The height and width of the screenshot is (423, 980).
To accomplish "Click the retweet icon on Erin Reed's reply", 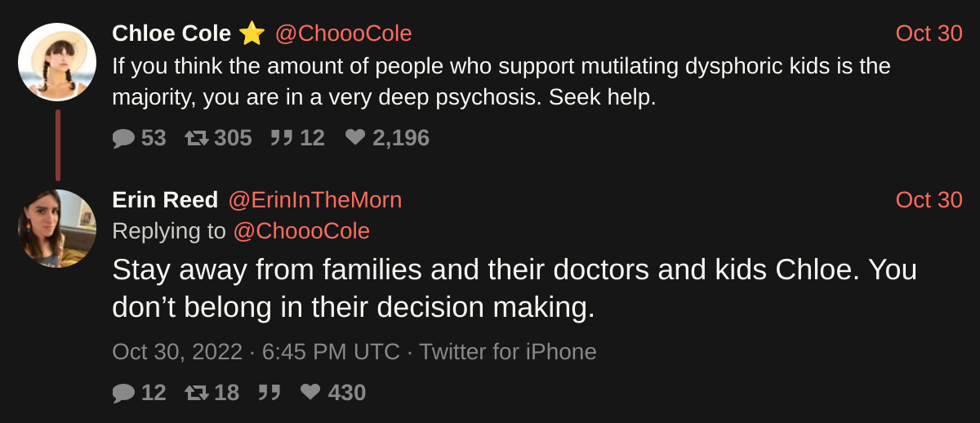I will click(197, 394).
